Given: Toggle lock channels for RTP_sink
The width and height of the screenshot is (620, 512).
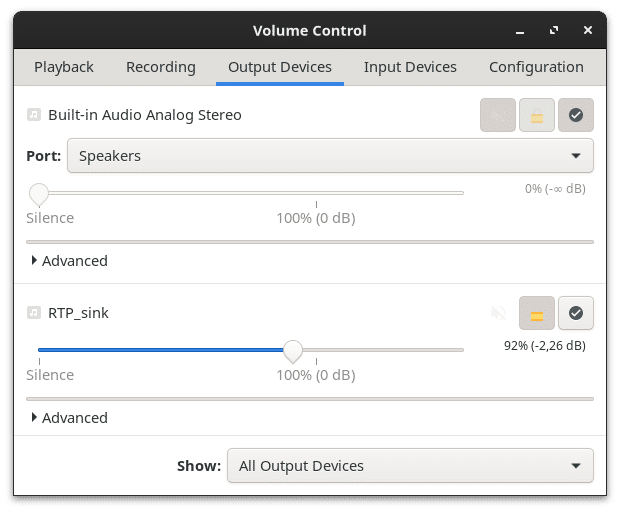Looking at the screenshot, I should pyautogui.click(x=537, y=314).
